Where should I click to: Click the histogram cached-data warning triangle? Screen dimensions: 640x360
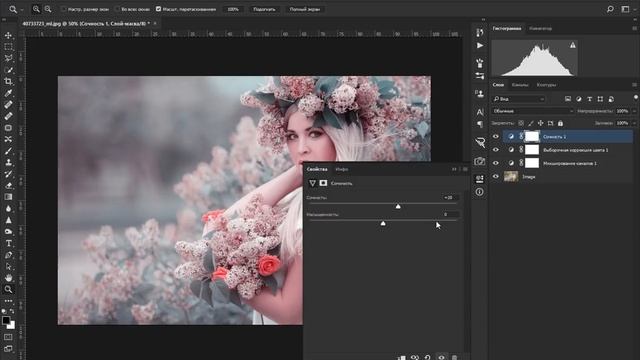[x=573, y=45]
